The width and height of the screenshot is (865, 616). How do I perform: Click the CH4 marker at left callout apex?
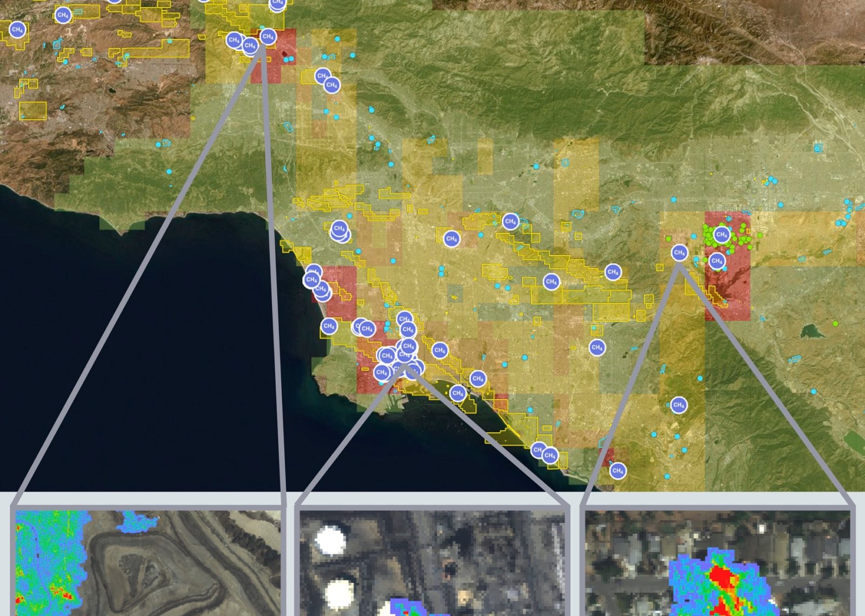(x=268, y=37)
